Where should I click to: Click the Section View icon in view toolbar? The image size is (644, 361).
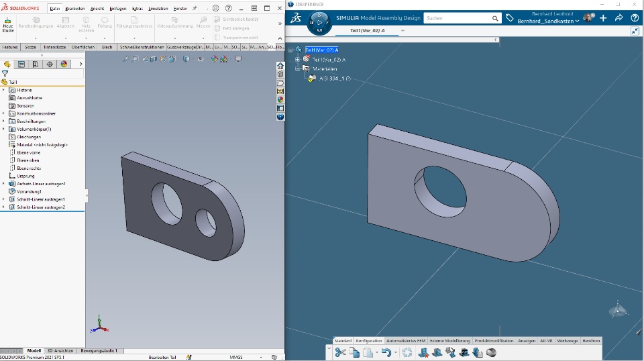pyautogui.click(x=154, y=59)
